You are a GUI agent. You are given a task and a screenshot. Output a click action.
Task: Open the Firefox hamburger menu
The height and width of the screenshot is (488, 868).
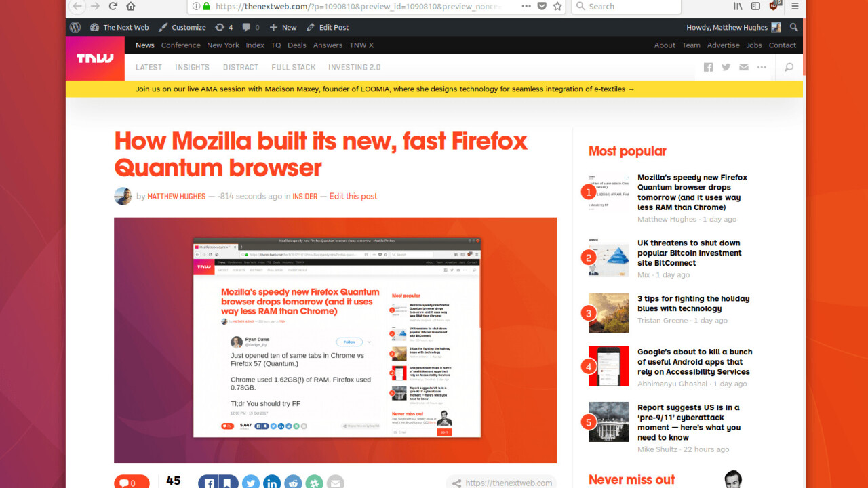click(x=795, y=6)
